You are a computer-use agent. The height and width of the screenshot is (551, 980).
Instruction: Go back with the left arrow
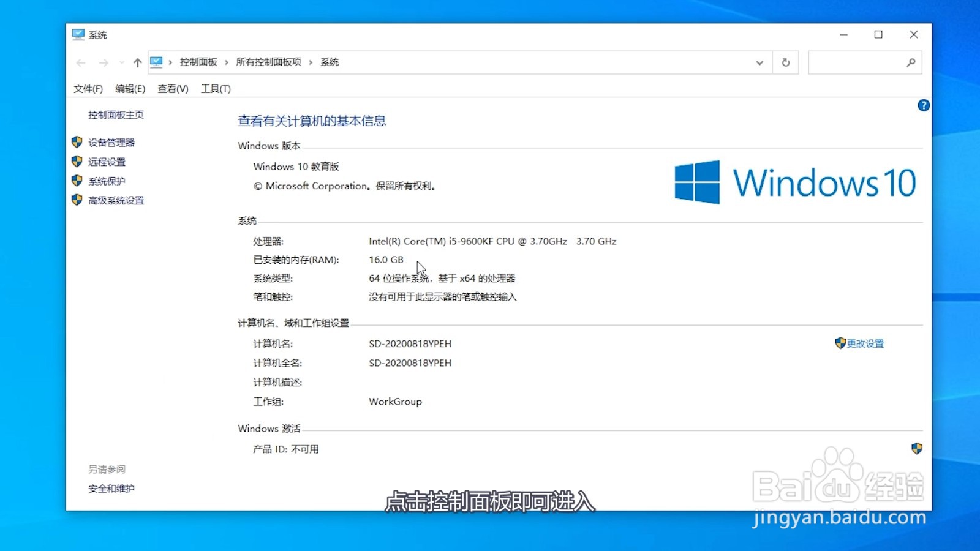81,62
